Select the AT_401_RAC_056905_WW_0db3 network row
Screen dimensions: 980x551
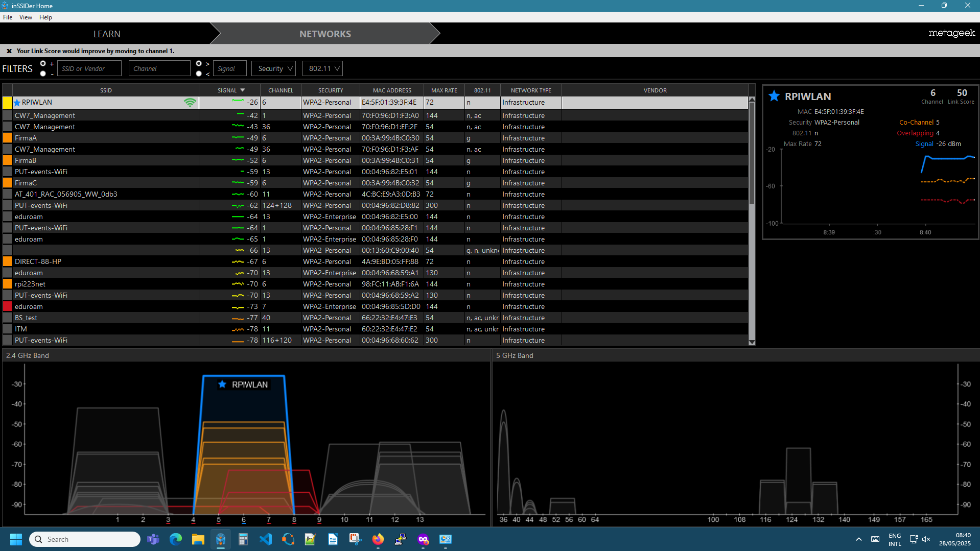click(x=376, y=194)
